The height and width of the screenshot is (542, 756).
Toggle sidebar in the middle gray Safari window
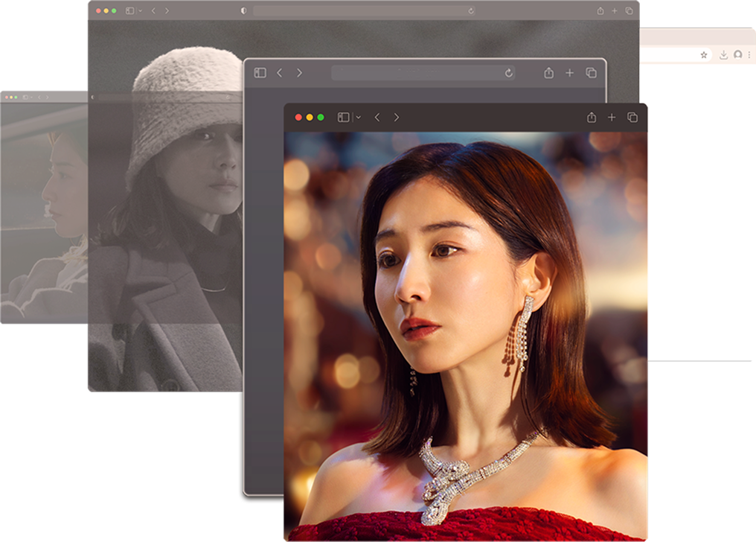point(260,73)
